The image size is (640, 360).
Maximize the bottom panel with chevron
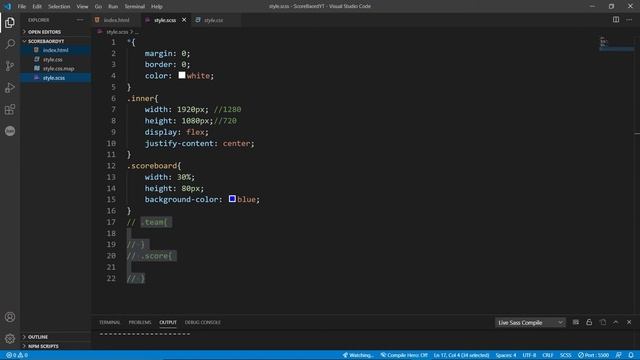click(x=616, y=322)
